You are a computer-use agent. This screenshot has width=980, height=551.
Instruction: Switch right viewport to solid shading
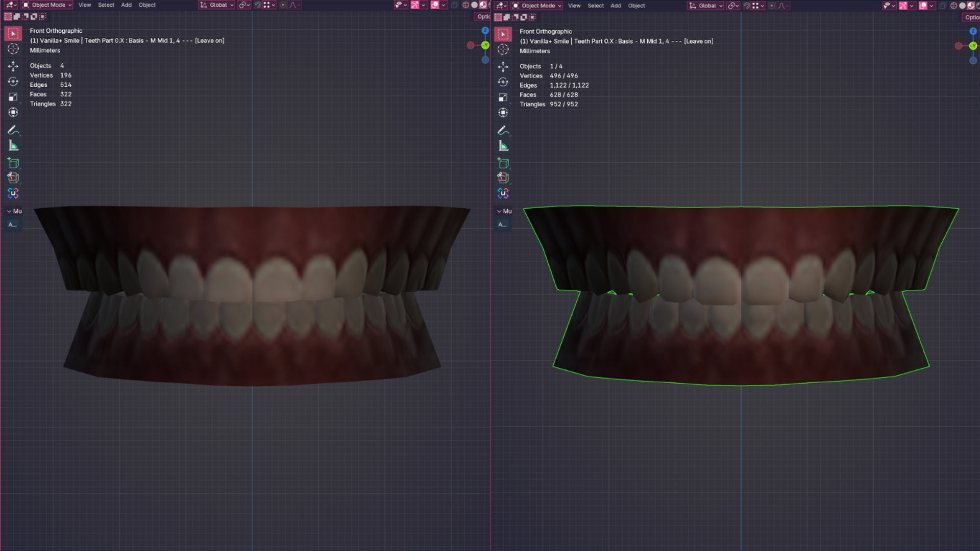(962, 6)
